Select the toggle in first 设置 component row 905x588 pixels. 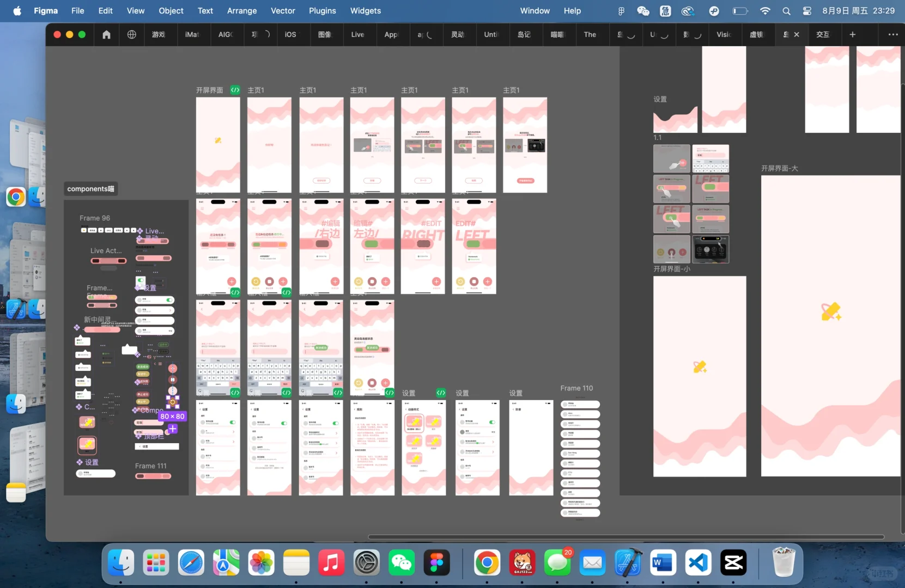click(x=170, y=300)
